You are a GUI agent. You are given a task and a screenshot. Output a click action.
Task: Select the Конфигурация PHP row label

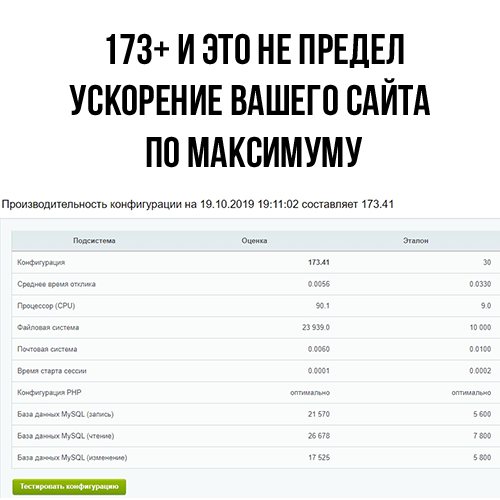49,392
